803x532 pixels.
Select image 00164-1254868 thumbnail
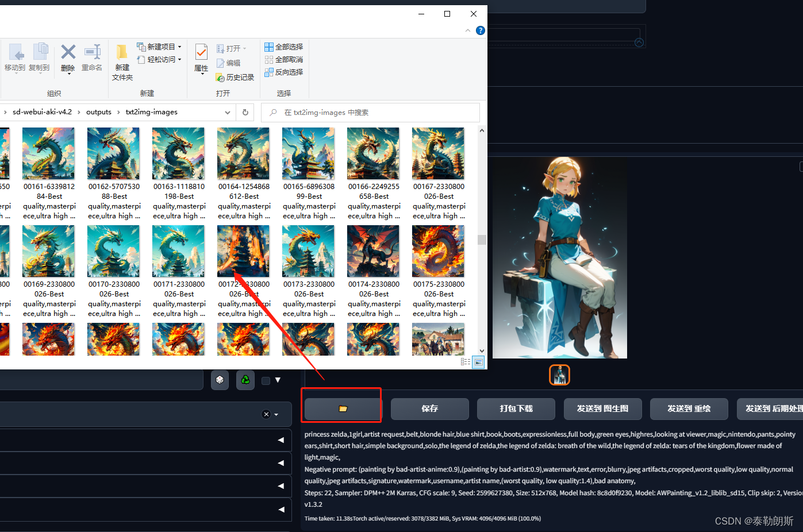(243, 153)
